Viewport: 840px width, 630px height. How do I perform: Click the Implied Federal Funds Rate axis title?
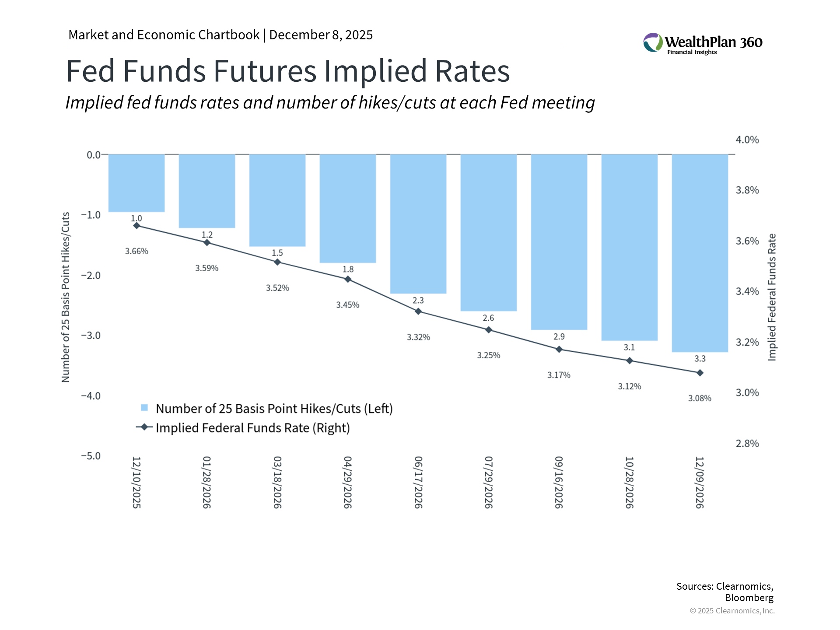tap(772, 297)
